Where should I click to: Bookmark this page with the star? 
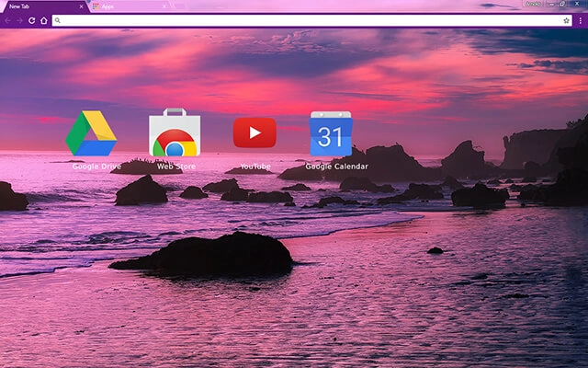[566, 20]
